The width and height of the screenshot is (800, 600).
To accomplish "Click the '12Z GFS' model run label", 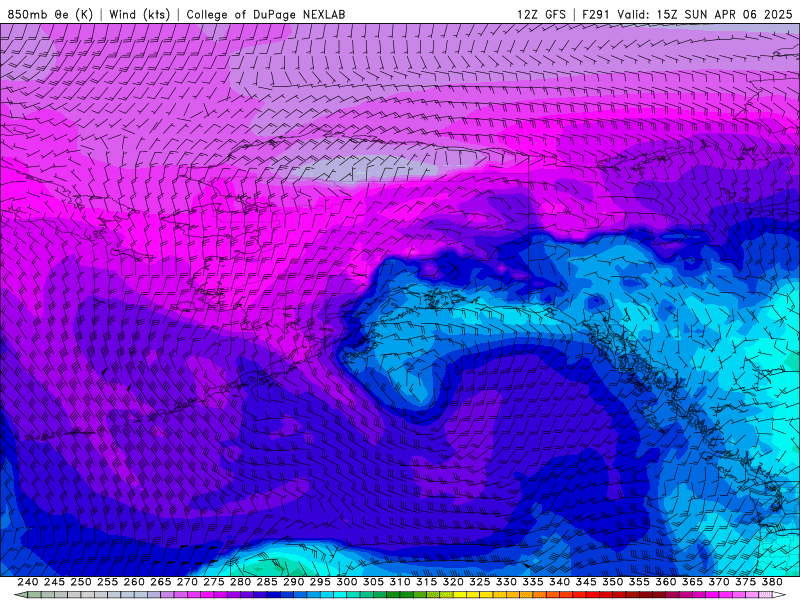I will tap(541, 14).
